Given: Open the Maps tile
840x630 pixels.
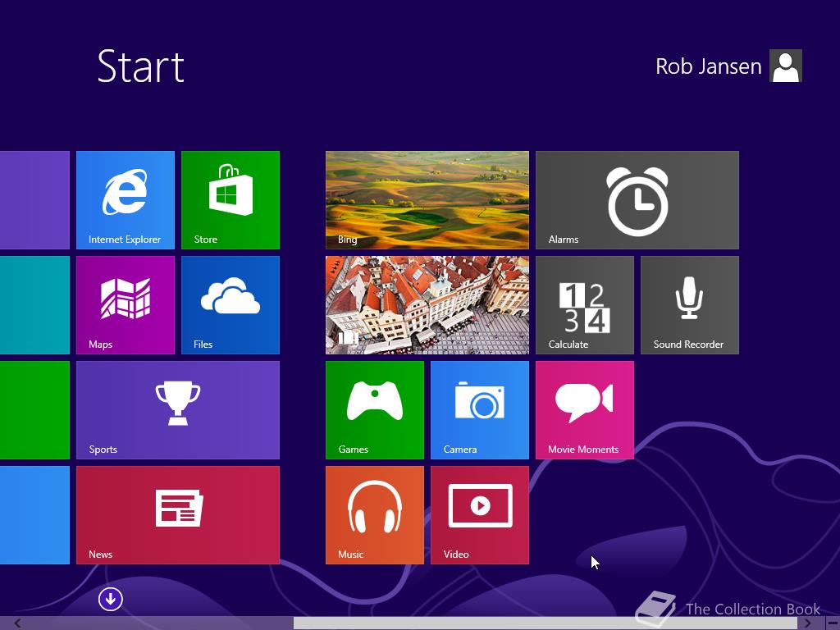Looking at the screenshot, I should pos(126,305).
